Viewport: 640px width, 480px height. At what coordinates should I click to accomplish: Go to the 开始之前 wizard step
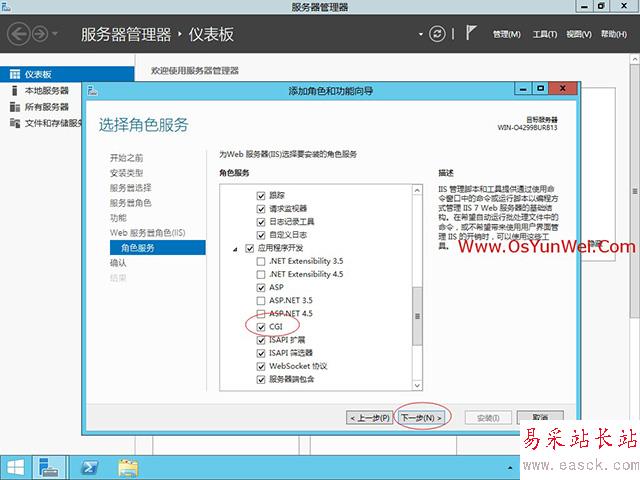pyautogui.click(x=127, y=158)
